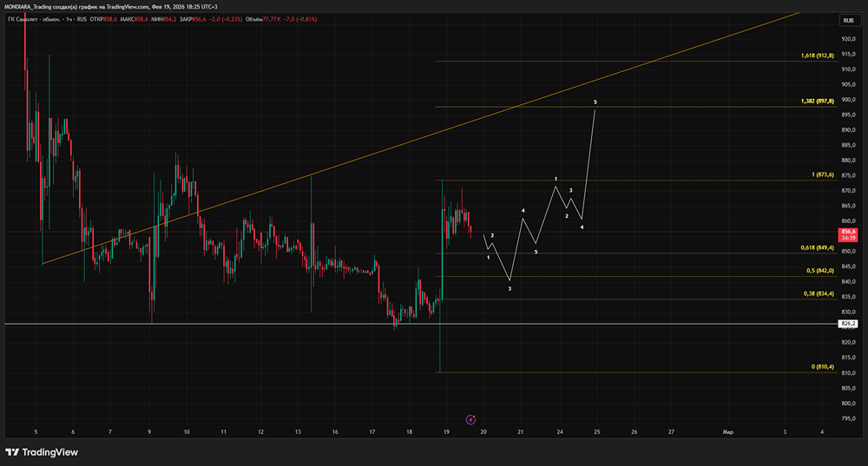Click wave label 5 at projection top
The height and width of the screenshot is (466, 868).
(595, 102)
